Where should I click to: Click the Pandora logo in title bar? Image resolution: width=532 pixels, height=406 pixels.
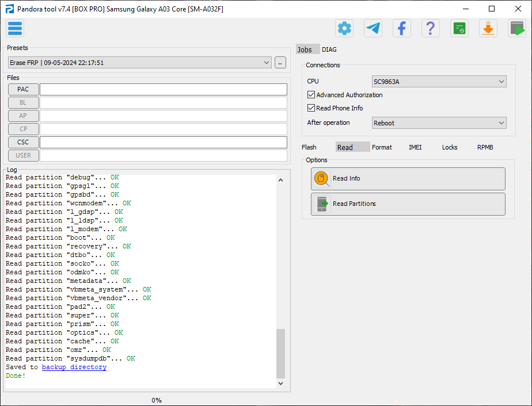click(9, 9)
